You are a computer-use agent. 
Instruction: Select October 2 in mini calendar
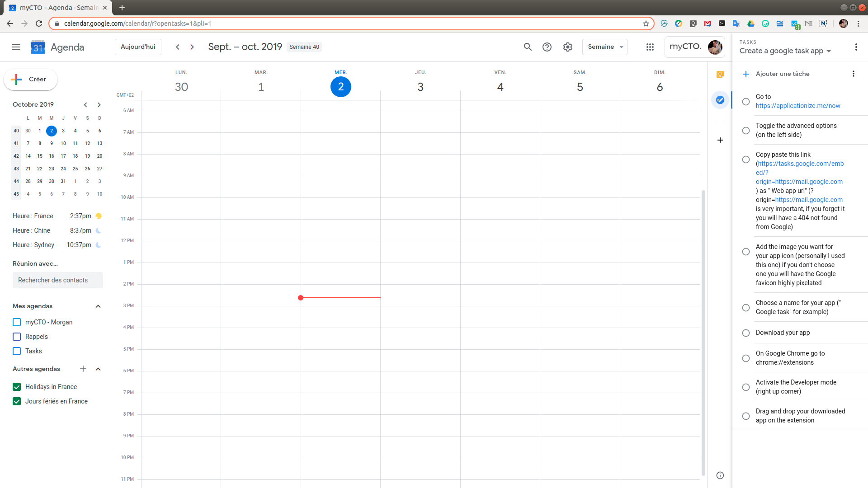[x=52, y=131]
